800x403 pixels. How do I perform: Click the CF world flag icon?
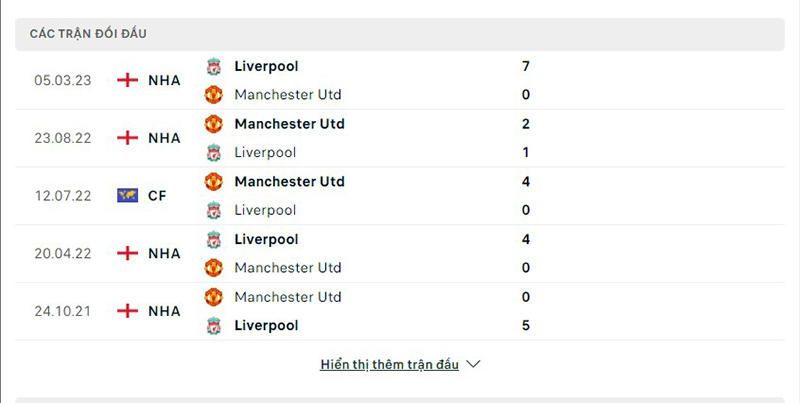127,196
